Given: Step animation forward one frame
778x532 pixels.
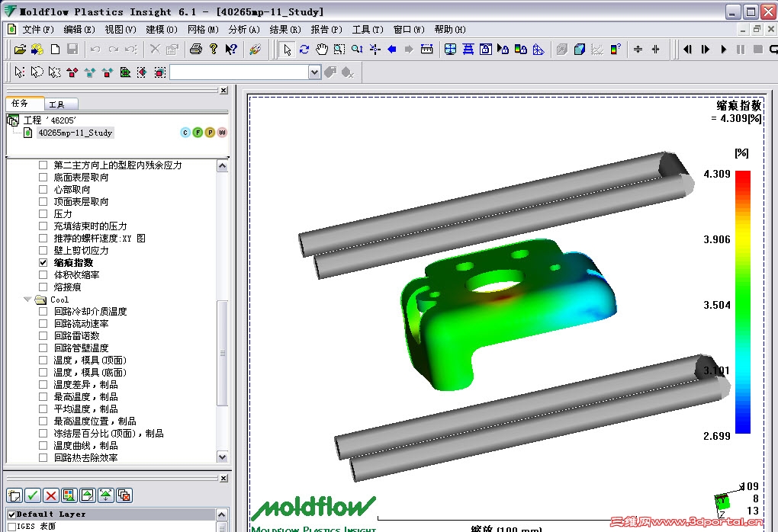Looking at the screenshot, I should 705,49.
